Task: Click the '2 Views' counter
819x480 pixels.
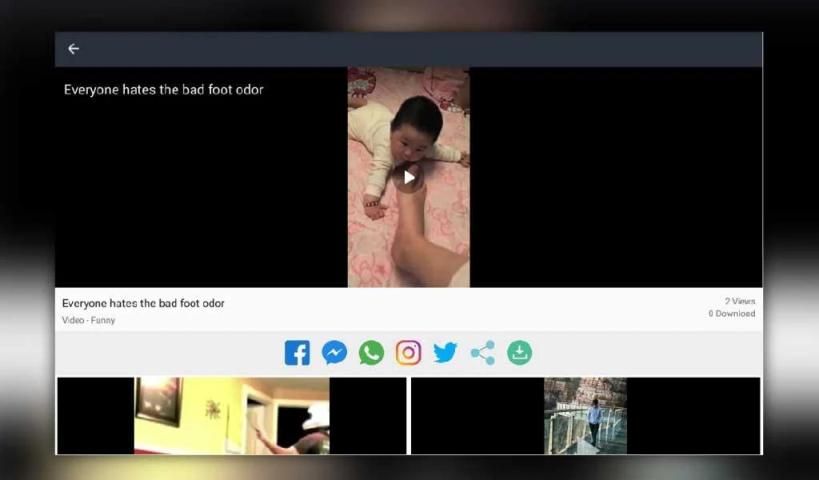Action: point(739,301)
